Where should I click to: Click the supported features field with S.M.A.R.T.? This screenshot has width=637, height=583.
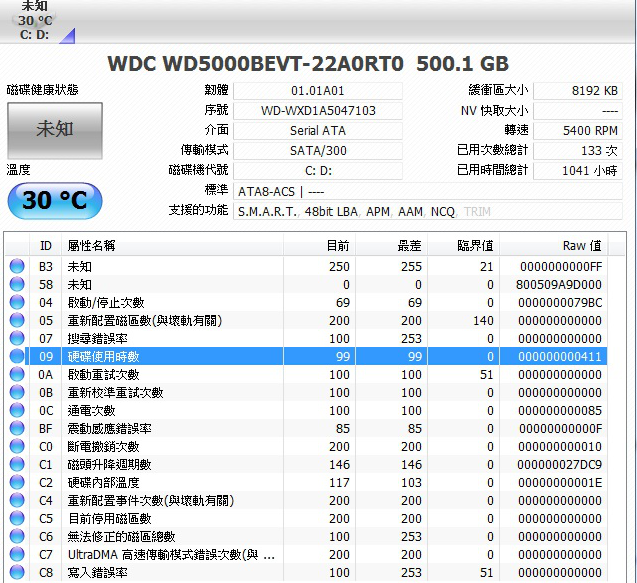coord(428,211)
